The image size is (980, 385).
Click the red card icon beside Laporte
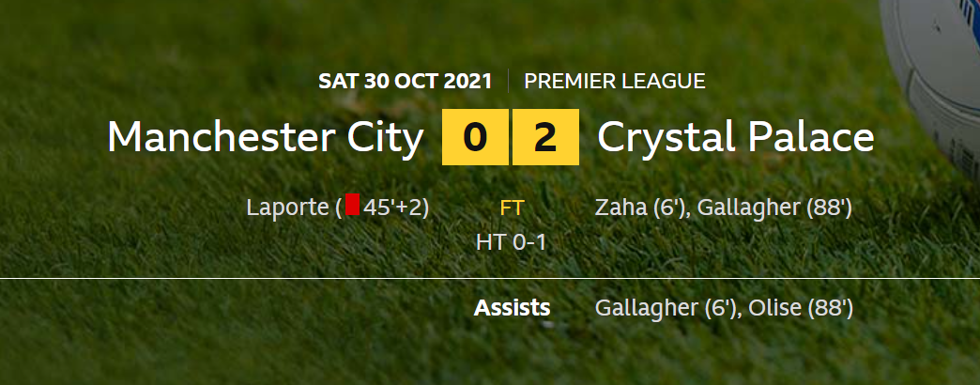353,205
